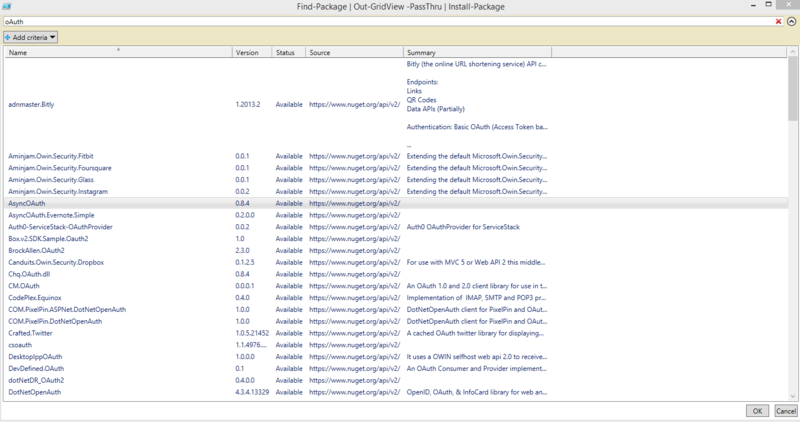Click 'A cached OAuth twitter library' summary

pos(475,333)
